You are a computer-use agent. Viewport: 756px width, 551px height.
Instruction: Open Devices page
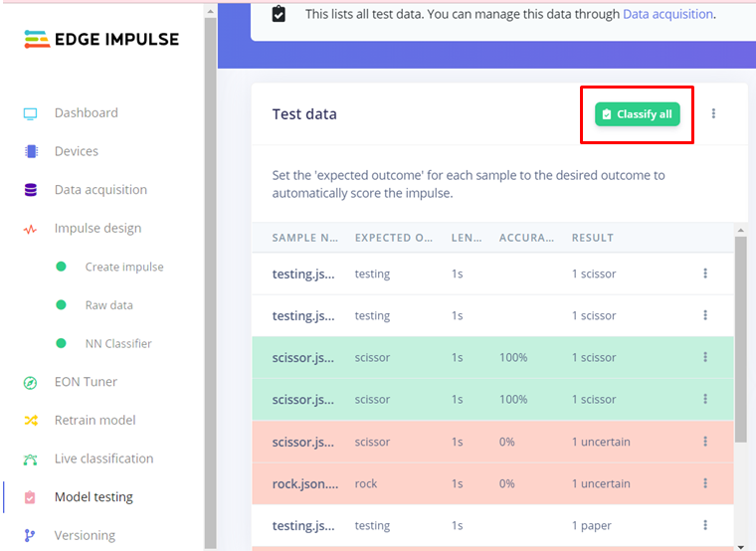77,151
